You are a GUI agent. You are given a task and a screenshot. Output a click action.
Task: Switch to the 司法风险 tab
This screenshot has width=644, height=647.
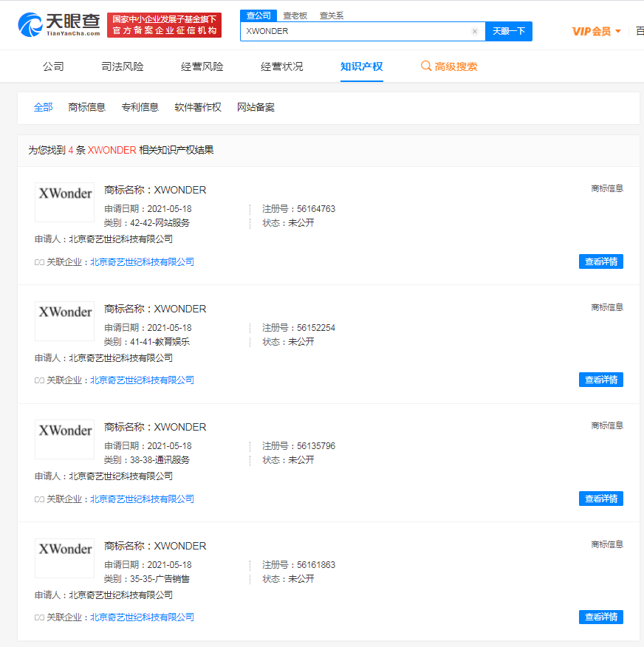pyautogui.click(x=123, y=66)
